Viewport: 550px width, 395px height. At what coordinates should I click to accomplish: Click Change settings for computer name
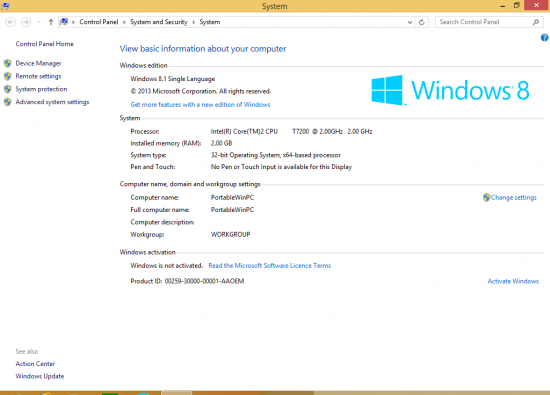point(514,198)
